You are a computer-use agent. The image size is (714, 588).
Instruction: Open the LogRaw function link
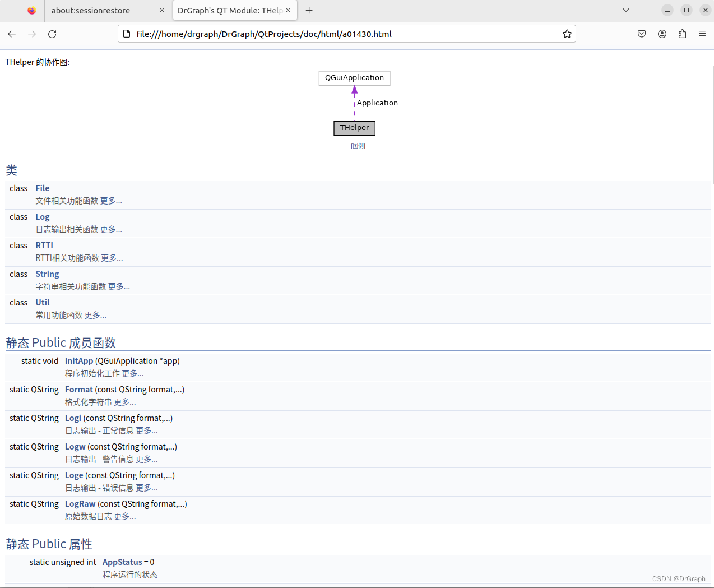coord(80,504)
